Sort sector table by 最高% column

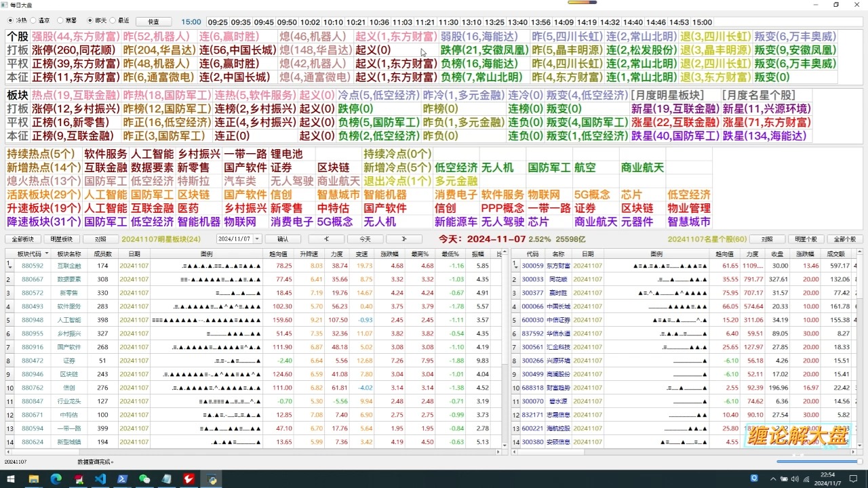pos(420,253)
